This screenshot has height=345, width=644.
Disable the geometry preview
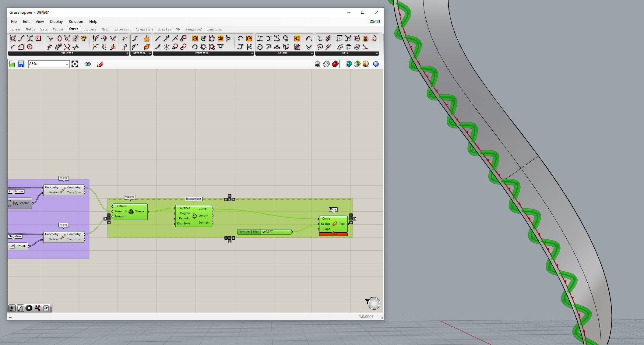coord(317,64)
